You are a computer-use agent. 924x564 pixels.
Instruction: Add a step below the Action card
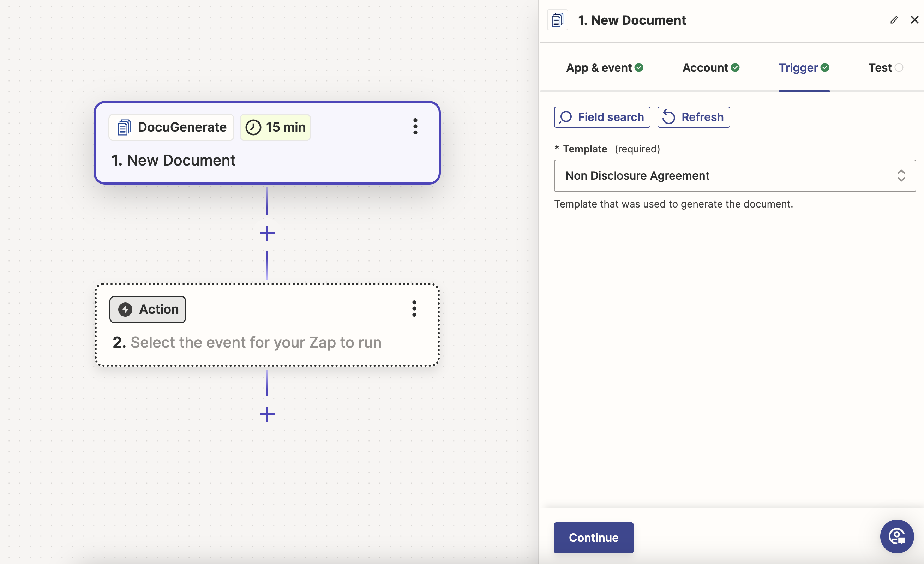[267, 414]
